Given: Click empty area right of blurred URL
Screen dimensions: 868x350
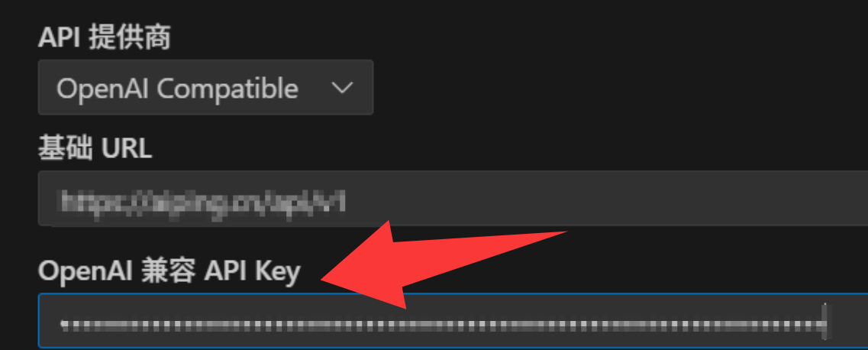Looking at the screenshot, I should coord(609,198).
